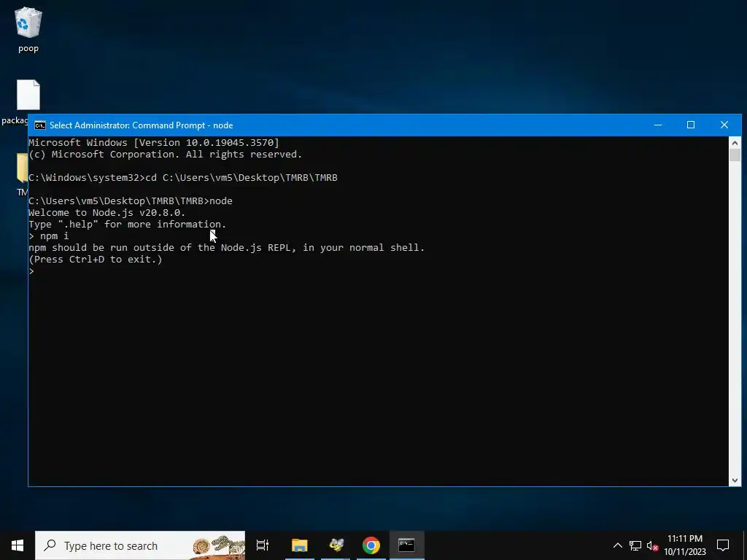
Task: Launch Google Chrome from the taskbar
Action: tap(371, 545)
